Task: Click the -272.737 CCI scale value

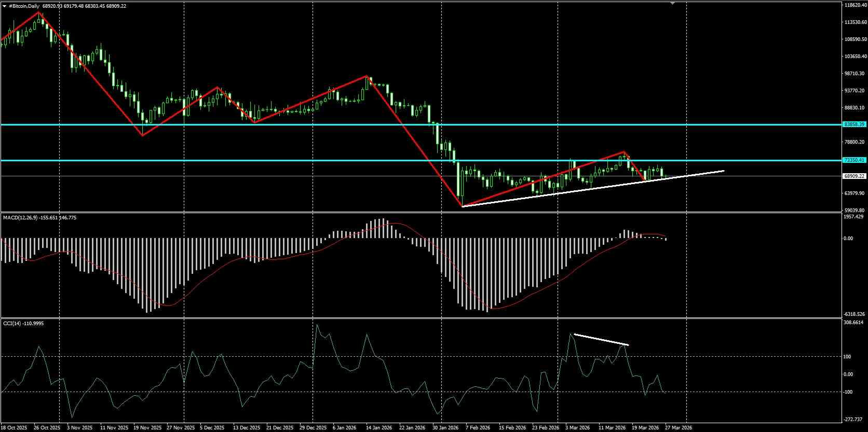Action: coord(853,419)
